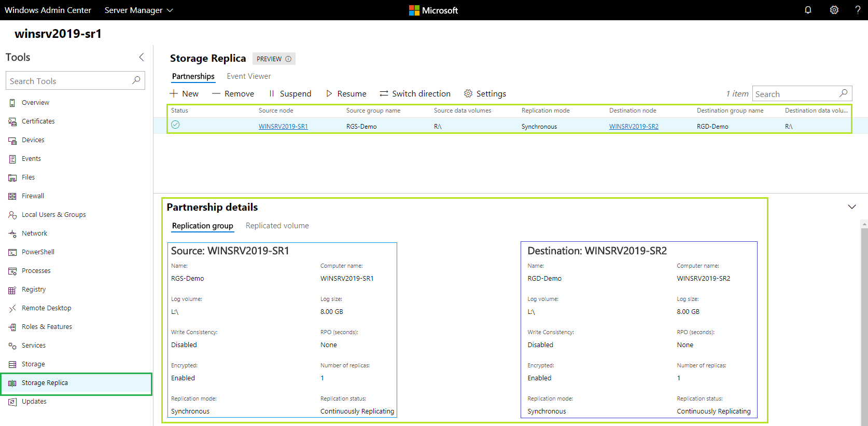Open the Certificates tool icon

12,121
